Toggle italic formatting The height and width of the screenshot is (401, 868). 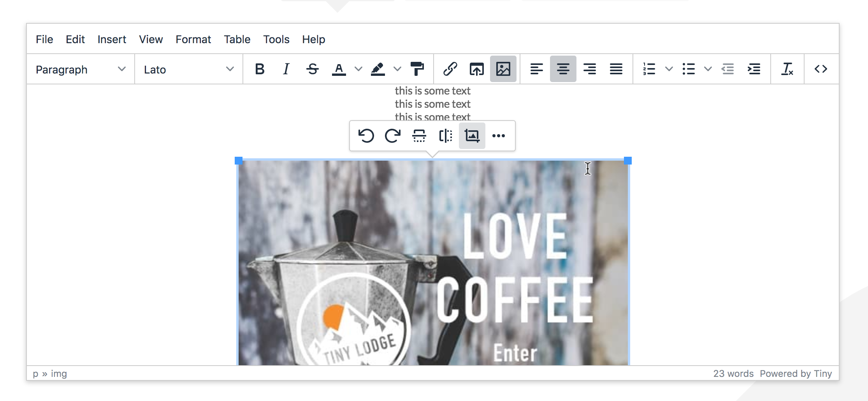click(286, 69)
